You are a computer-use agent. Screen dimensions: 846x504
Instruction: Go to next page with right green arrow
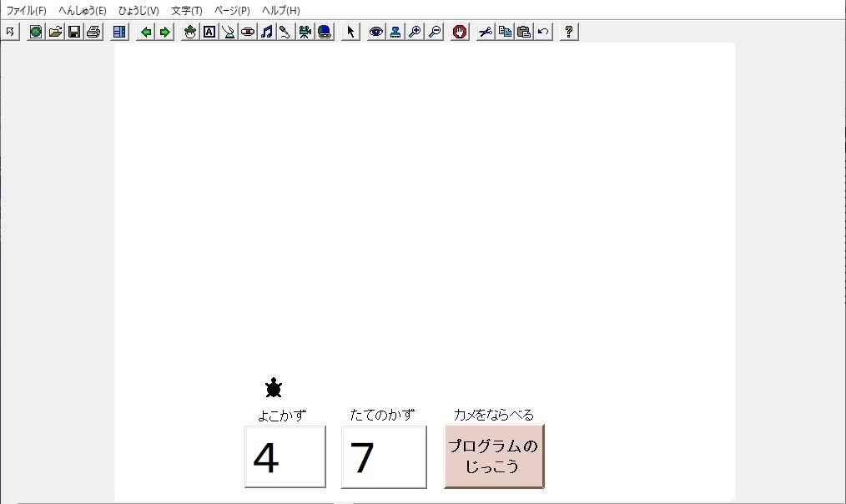164,32
